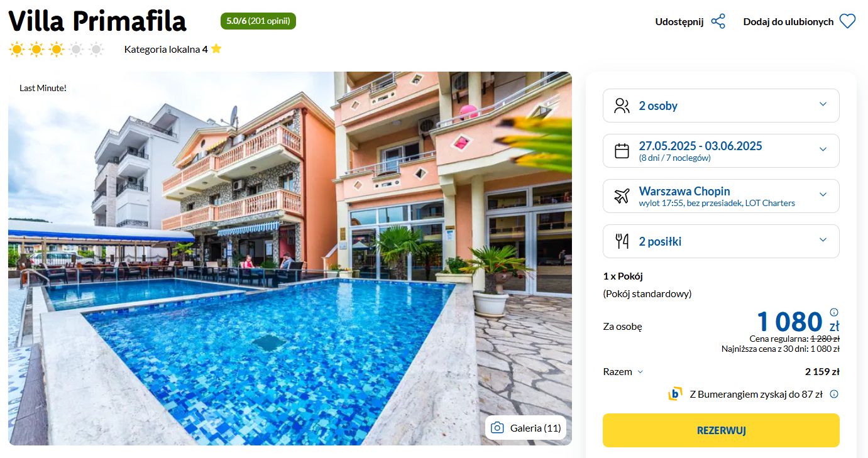Expand the 2 osoby guests dropdown
868x458 pixels.
pos(721,106)
